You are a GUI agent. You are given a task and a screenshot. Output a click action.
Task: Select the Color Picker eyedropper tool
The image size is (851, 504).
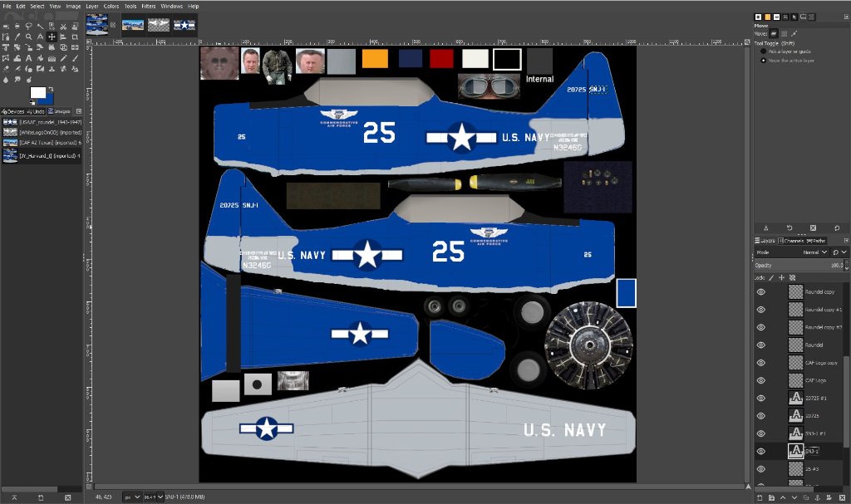(x=17, y=37)
